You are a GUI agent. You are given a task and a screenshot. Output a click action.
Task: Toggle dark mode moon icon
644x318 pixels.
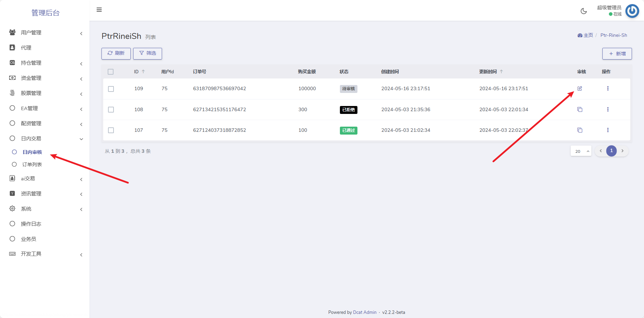583,11
